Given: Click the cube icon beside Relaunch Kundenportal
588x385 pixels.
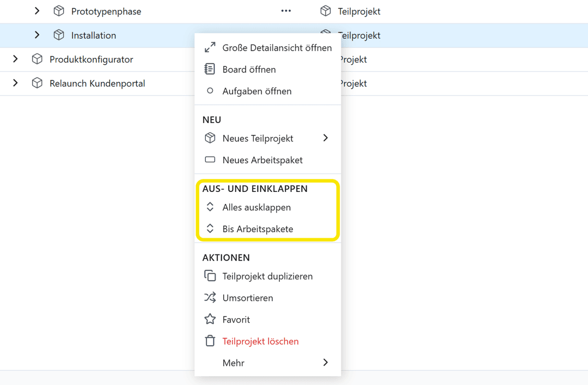Looking at the screenshot, I should [37, 83].
